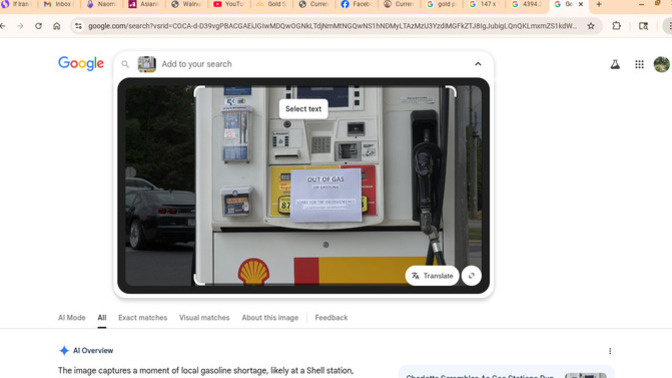Click the Google logo

pos(81,63)
